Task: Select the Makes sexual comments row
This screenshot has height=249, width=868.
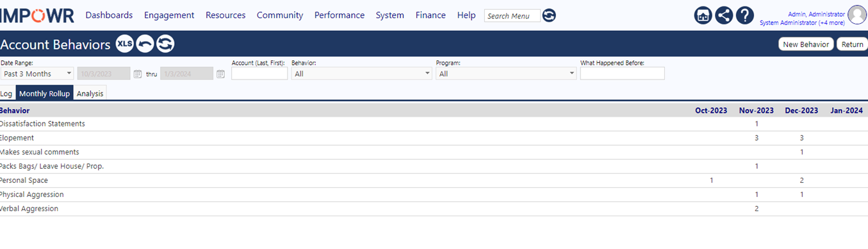Action: [434, 152]
